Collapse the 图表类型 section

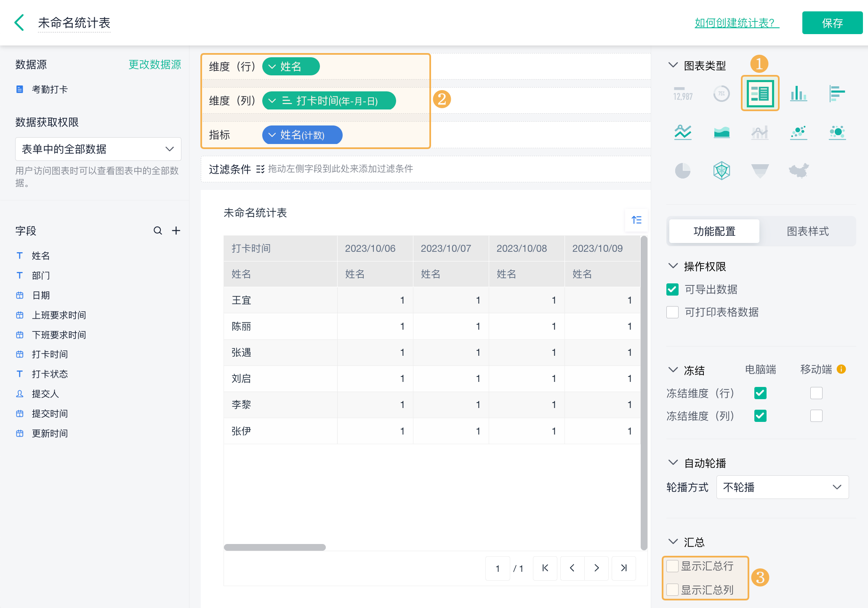673,65
